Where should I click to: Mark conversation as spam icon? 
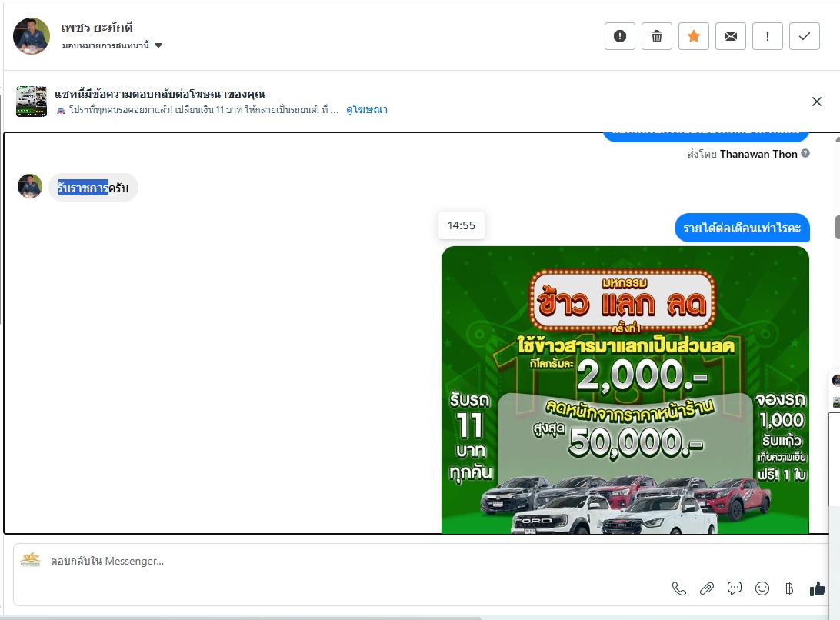click(x=620, y=36)
